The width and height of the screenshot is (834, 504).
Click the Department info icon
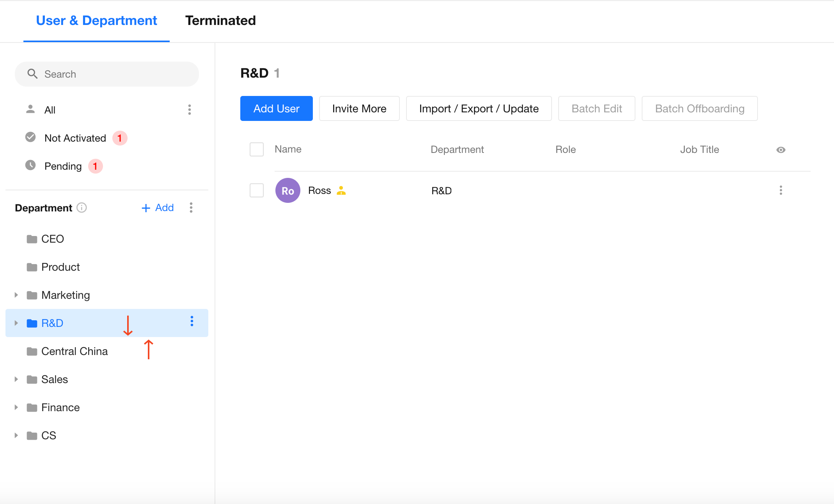pos(82,208)
